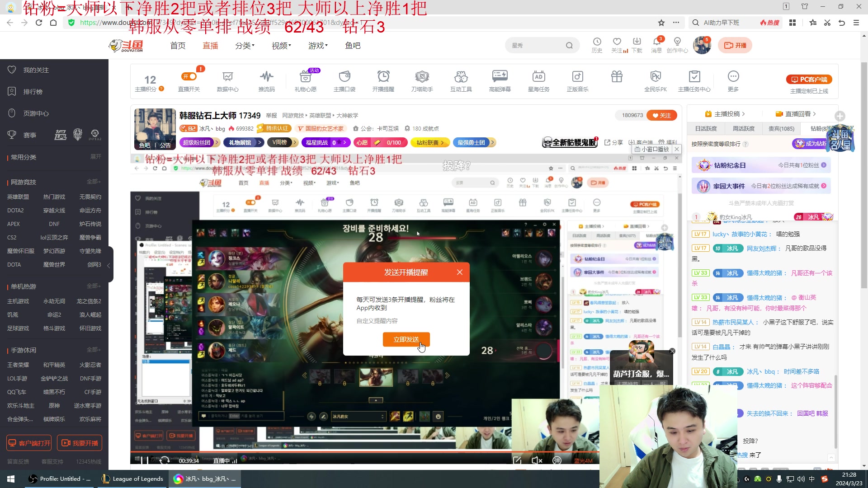This screenshot has width=868, height=488.
Task: Click 直播回看 replay link
Action: pos(796,114)
